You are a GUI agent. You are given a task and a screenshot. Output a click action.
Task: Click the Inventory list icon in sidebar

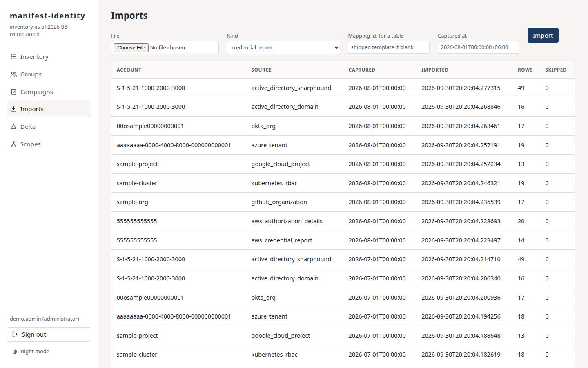(13, 57)
